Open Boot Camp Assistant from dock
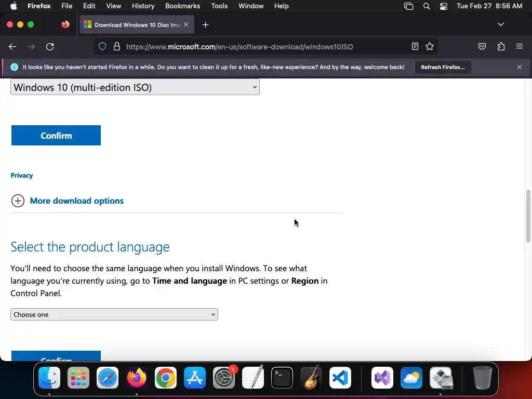This screenshot has width=532, height=399. coord(441,378)
